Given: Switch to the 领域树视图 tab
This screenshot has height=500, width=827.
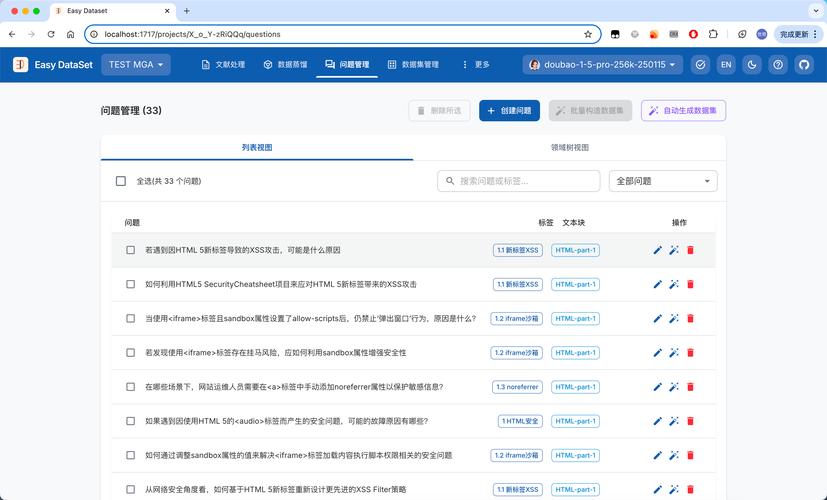Looking at the screenshot, I should pos(570,148).
